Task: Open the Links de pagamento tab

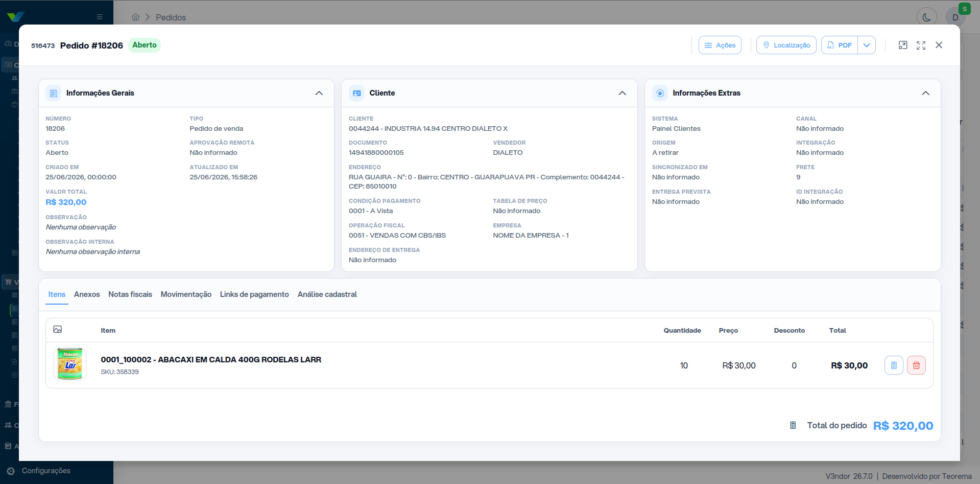Action: 254,294
